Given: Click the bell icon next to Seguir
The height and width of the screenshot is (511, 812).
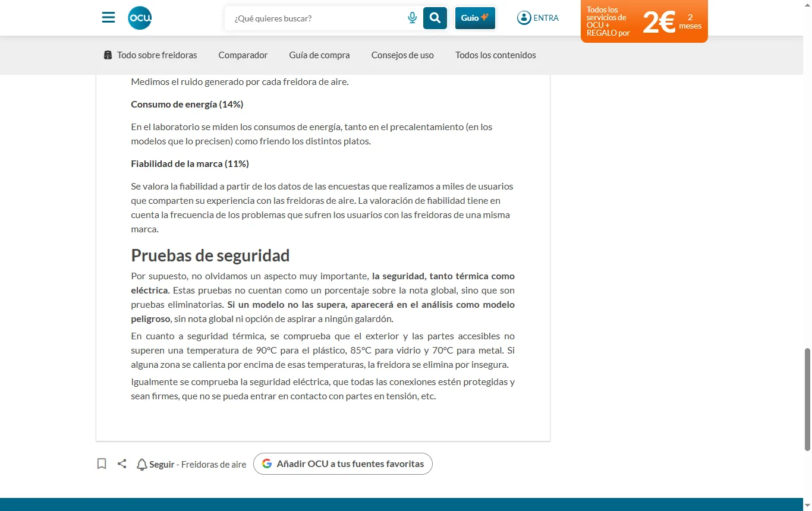Looking at the screenshot, I should pyautogui.click(x=141, y=464).
